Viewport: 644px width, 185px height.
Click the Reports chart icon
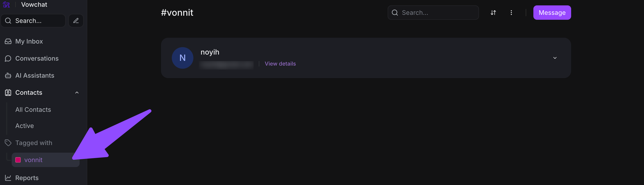8,178
